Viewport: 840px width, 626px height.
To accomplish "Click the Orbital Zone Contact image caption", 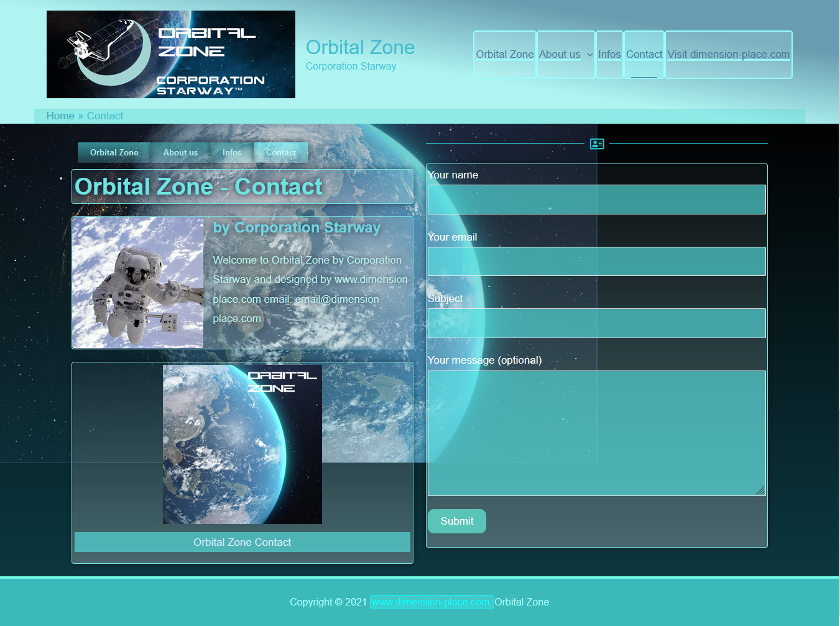I will tap(242, 542).
